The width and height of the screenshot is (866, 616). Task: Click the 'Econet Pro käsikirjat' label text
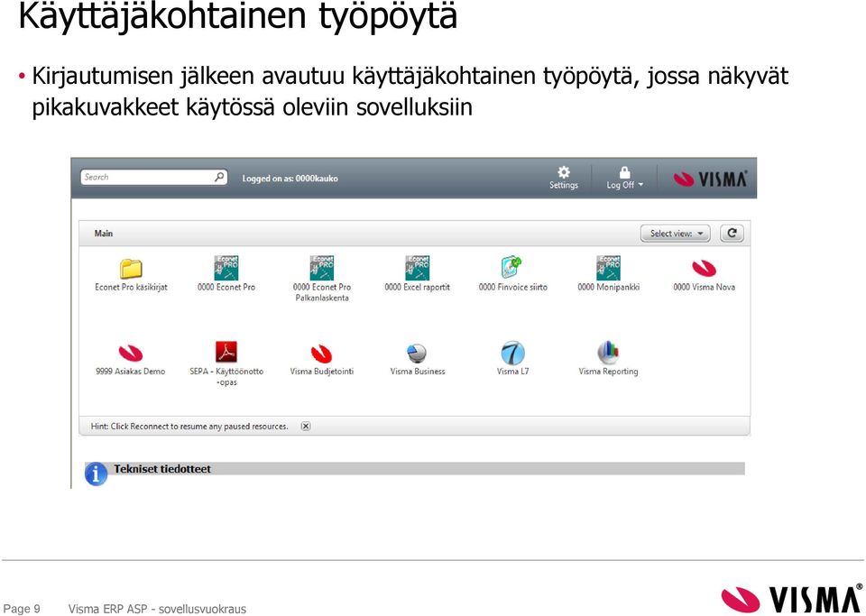[131, 287]
